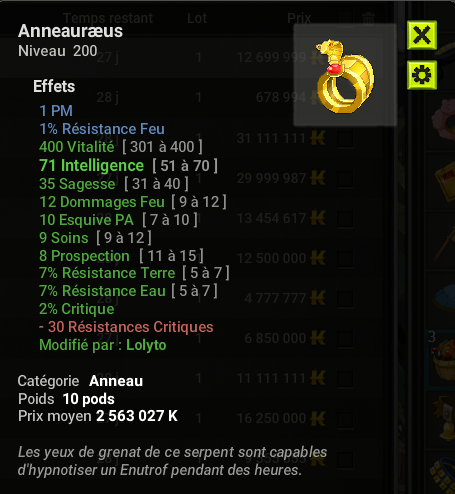Click the Anneau category label

[x=116, y=381]
